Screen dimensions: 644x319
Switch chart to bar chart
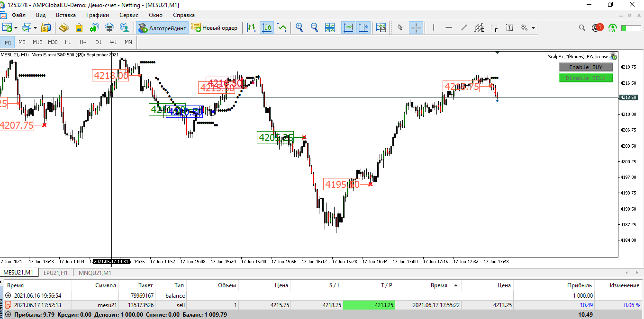[x=252, y=28]
